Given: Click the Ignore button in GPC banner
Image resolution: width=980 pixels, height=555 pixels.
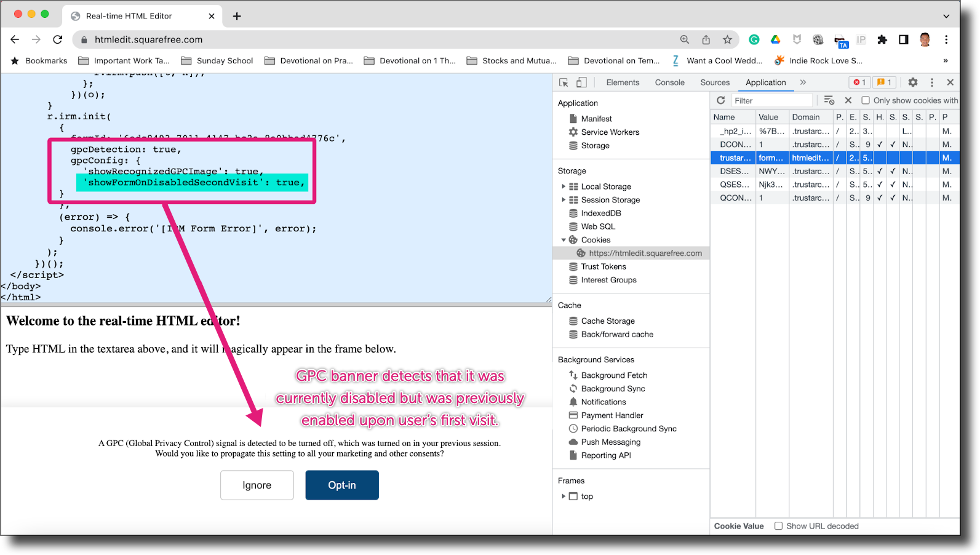Looking at the screenshot, I should pos(257,485).
